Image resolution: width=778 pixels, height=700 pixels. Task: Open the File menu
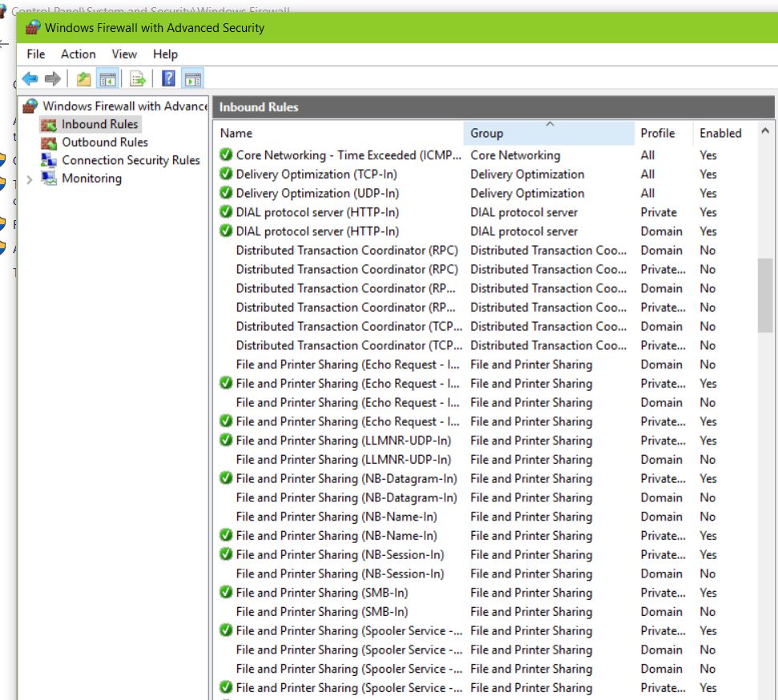tap(36, 54)
